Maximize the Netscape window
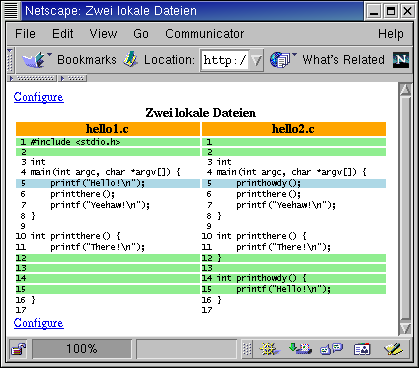Viewport: 419px width, 368px height. (391, 11)
